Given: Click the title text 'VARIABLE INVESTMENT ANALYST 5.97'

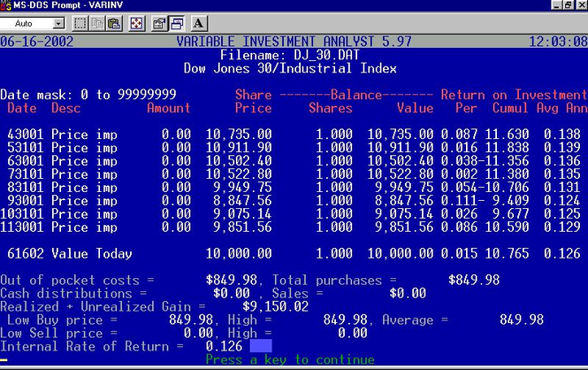Looking at the screenshot, I should click(294, 42).
